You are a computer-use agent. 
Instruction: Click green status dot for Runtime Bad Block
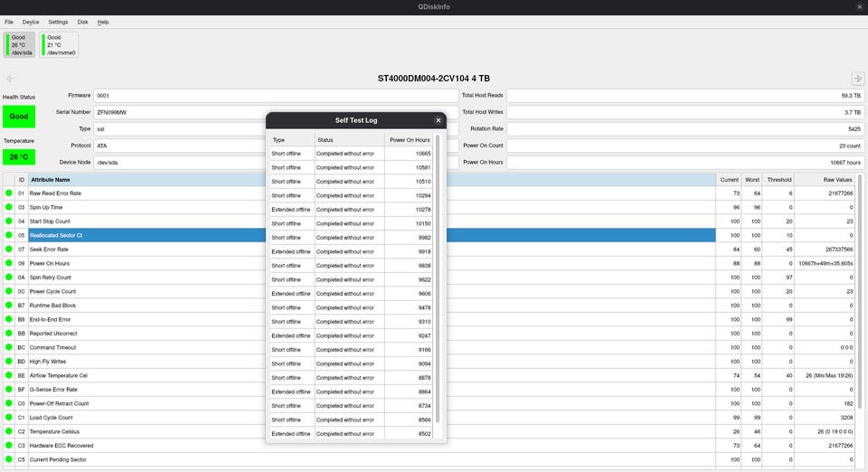pyautogui.click(x=9, y=305)
